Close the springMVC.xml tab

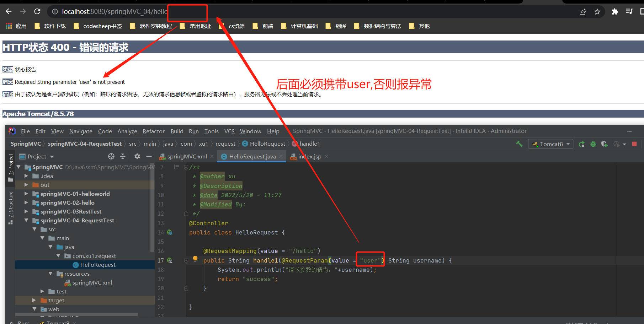click(212, 156)
